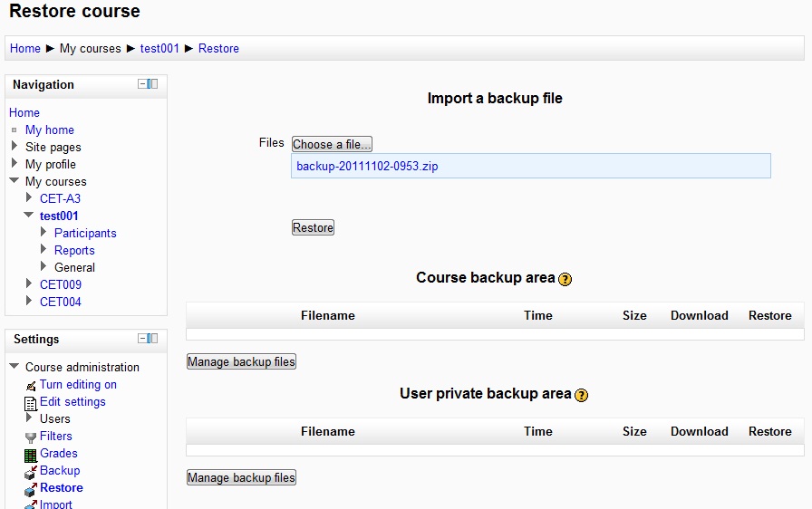The height and width of the screenshot is (509, 812).
Task: Click help icon beside Course backup area
Action: point(565,279)
